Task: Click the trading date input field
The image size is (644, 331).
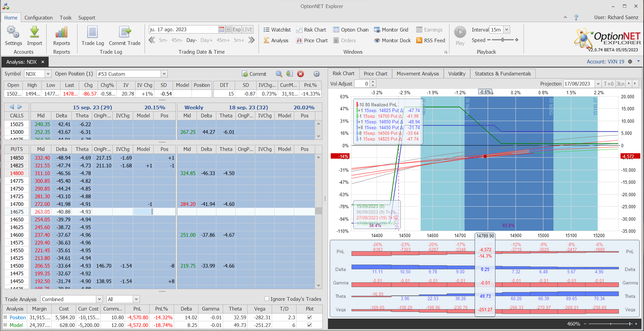Action: coord(183,30)
